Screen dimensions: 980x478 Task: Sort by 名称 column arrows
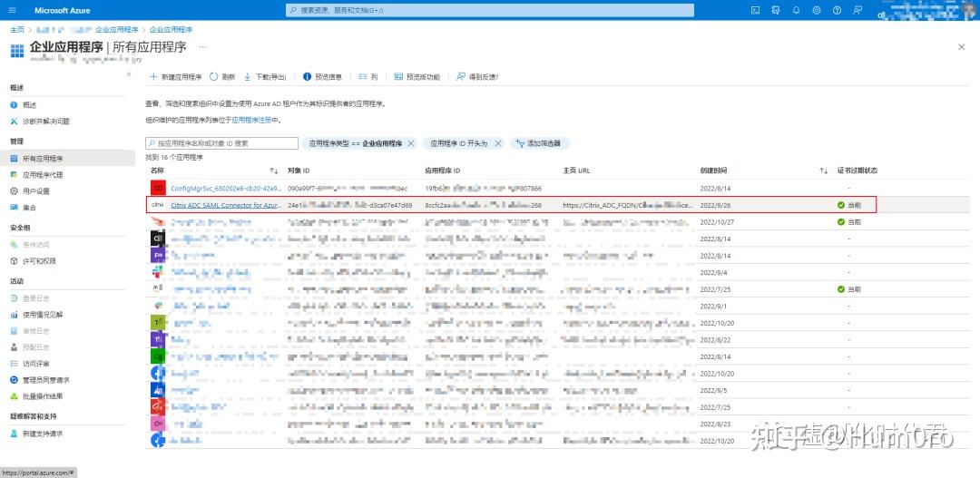pos(274,171)
